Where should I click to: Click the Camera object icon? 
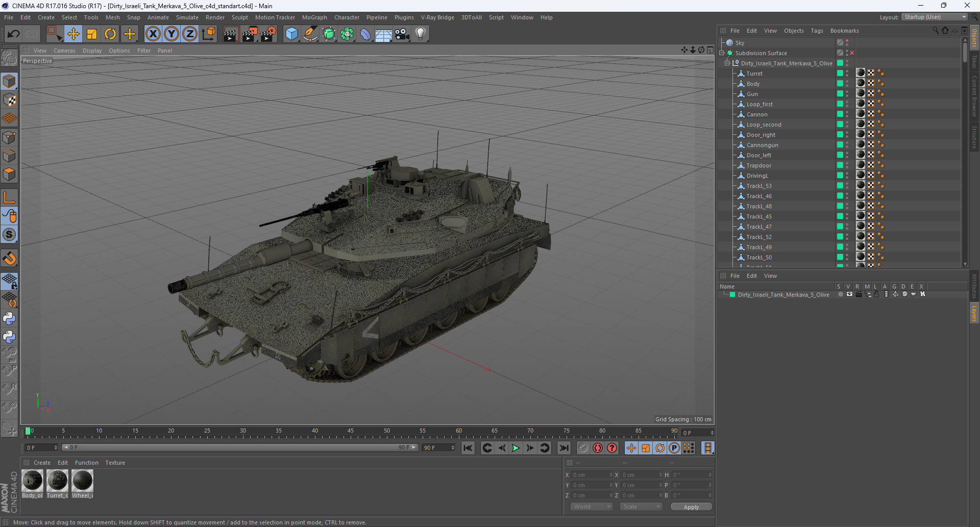click(x=402, y=34)
